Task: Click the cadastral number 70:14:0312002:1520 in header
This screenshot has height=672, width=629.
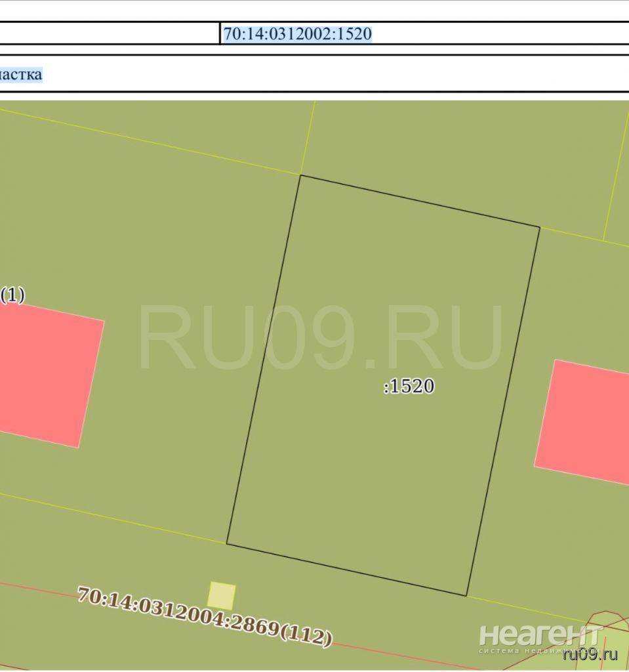Action: click(298, 33)
